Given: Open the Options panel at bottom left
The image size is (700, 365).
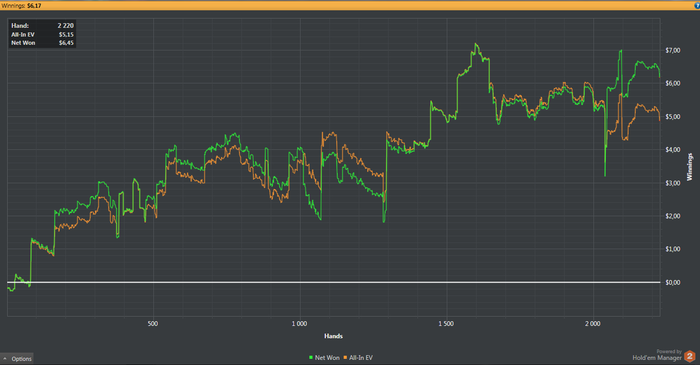Looking at the screenshot, I should (17, 359).
